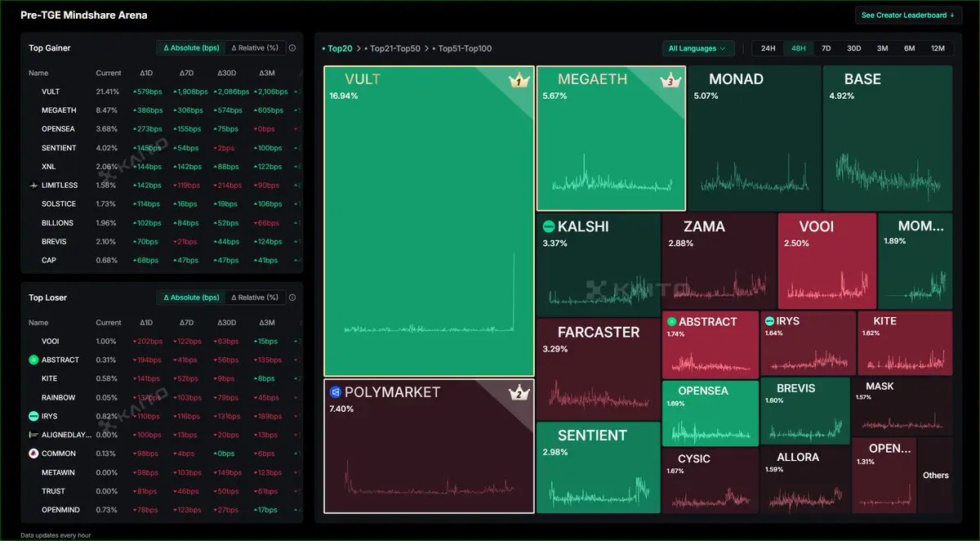Click the Common icon in Top Loser list
Viewport: 980px width, 541px height.
33,454
